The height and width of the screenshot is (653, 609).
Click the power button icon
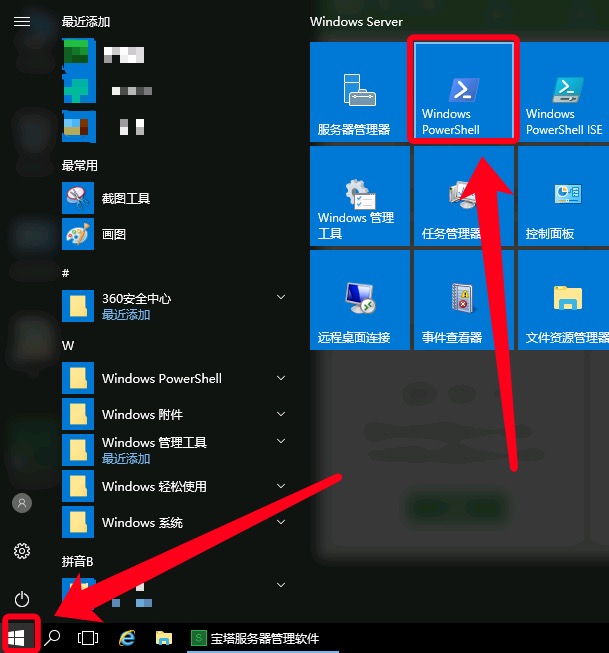click(22, 599)
